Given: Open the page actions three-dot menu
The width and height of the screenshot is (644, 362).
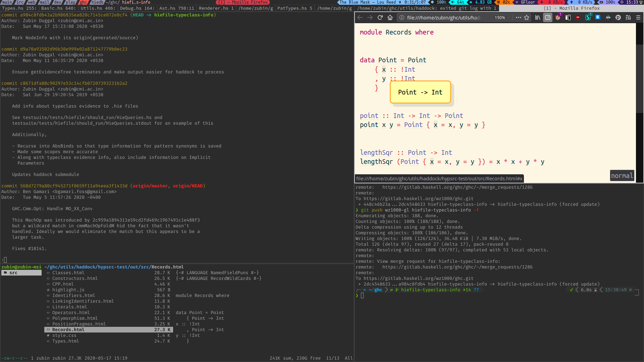Looking at the screenshot, I should [x=518, y=17].
